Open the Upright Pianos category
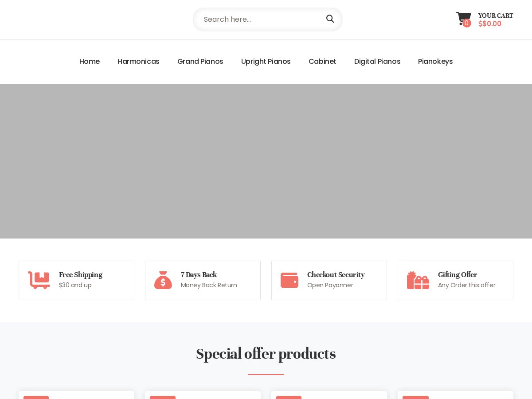 pyautogui.click(x=266, y=61)
